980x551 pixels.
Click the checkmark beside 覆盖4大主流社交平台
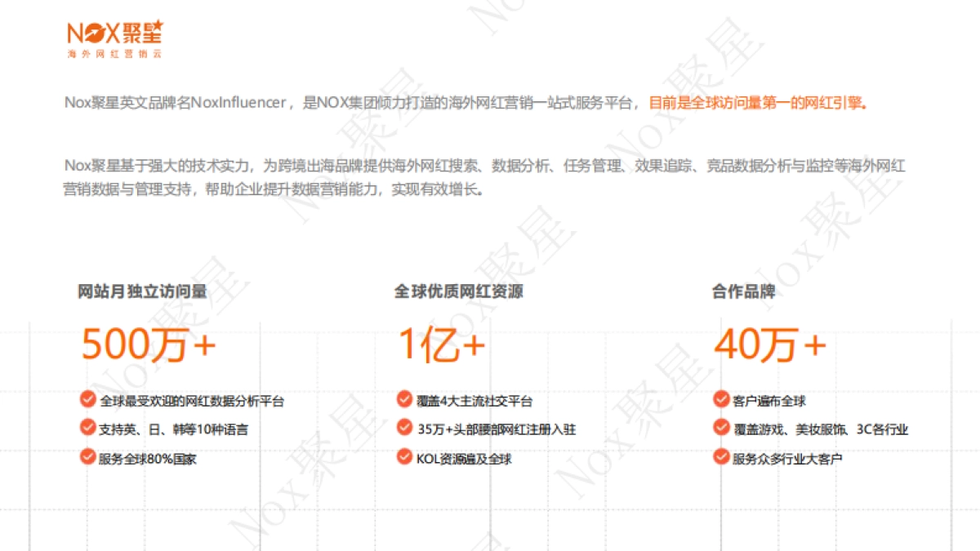coord(403,400)
